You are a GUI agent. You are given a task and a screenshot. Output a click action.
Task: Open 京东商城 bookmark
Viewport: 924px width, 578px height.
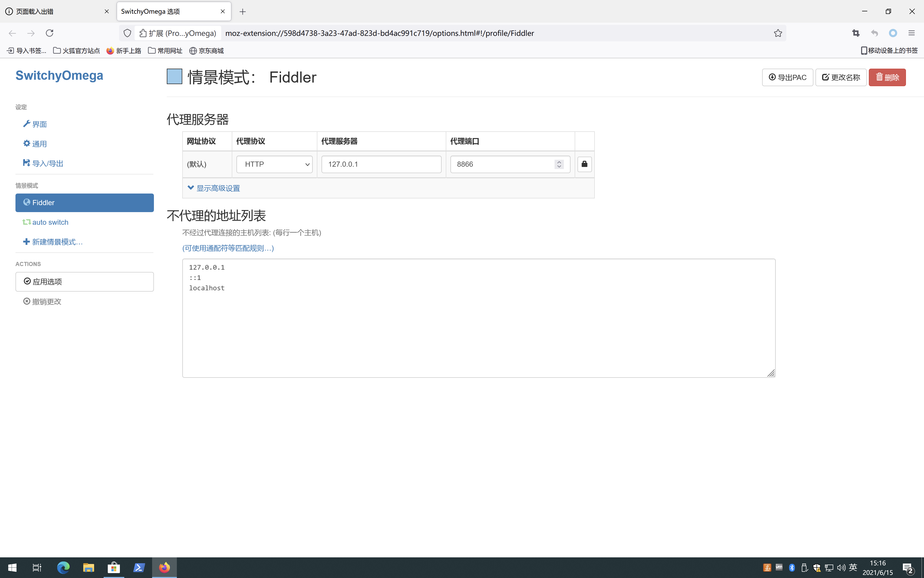click(207, 51)
